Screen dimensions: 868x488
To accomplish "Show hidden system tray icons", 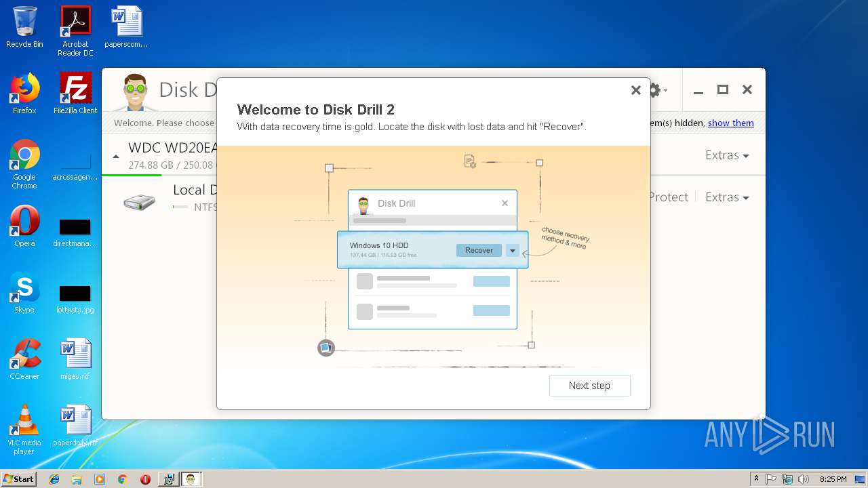I will [756, 479].
